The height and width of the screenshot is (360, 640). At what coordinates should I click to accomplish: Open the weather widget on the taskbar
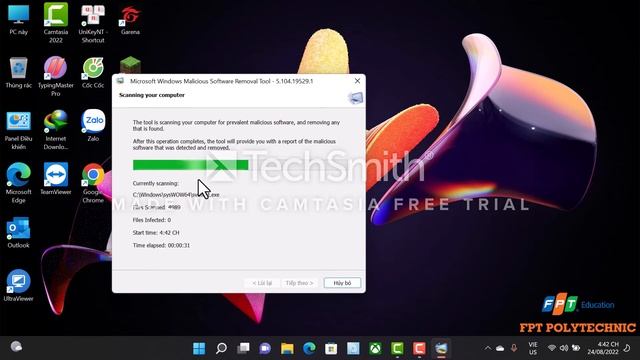(16, 347)
